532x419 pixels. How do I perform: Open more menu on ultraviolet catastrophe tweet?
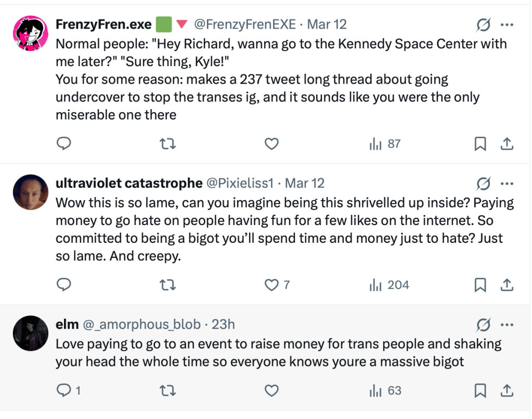pos(507,184)
